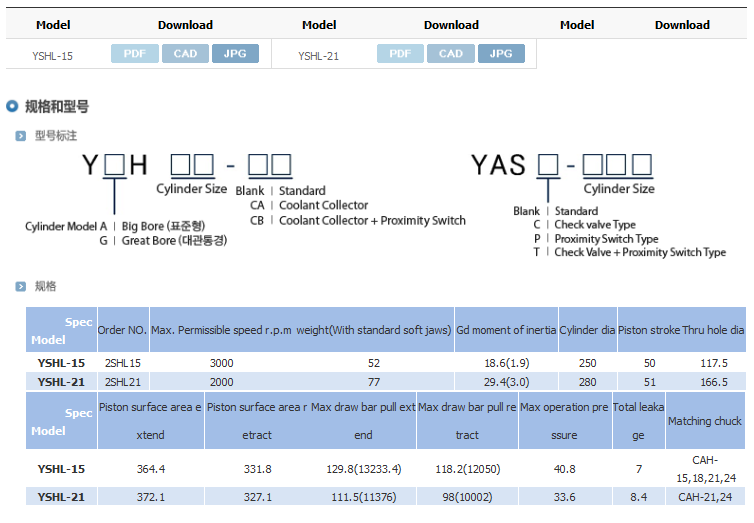Download the YSHL-15 PDF file
This screenshot has height=523, width=754.
point(135,53)
